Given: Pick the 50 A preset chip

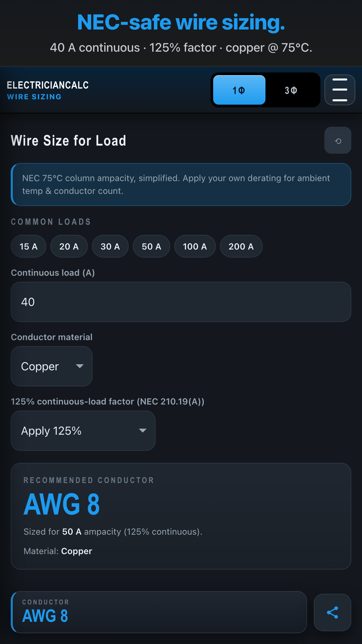Looking at the screenshot, I should tap(151, 246).
